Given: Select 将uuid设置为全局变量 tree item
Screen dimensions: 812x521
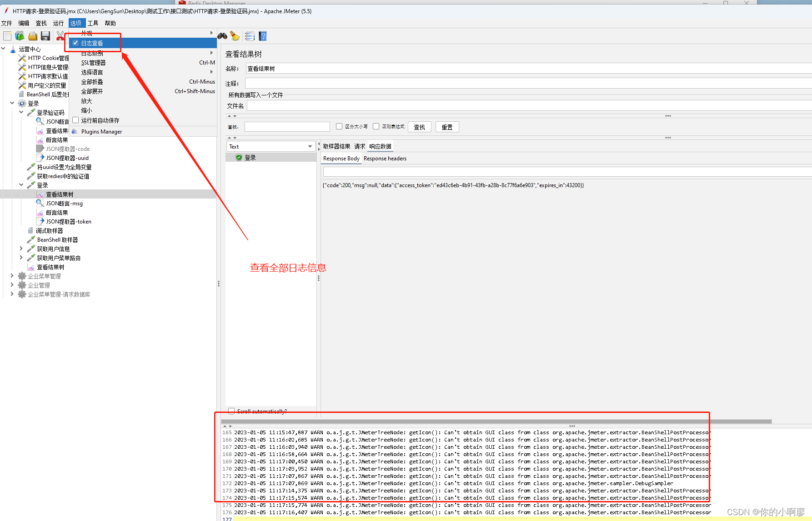Looking at the screenshot, I should point(64,167).
